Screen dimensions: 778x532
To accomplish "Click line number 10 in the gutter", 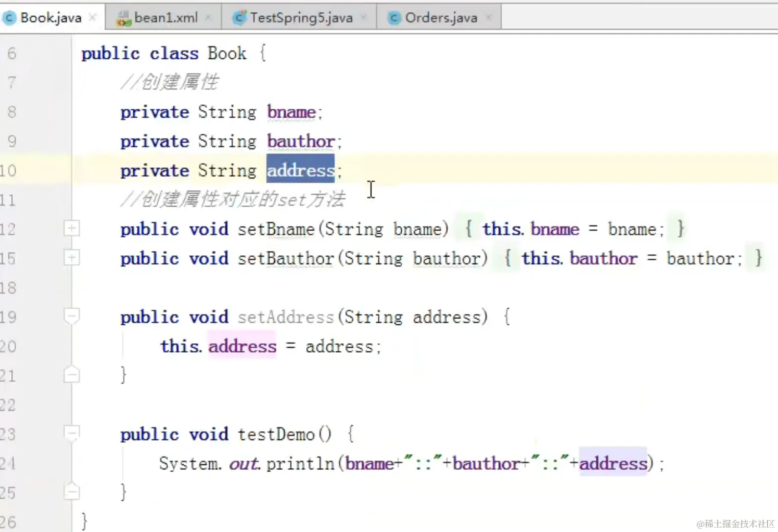I will (x=8, y=170).
